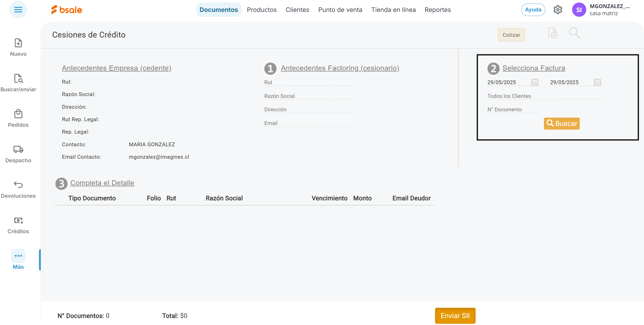The height and width of the screenshot is (325, 644).
Task: Expand the Más sidebar option
Action: pos(18,260)
